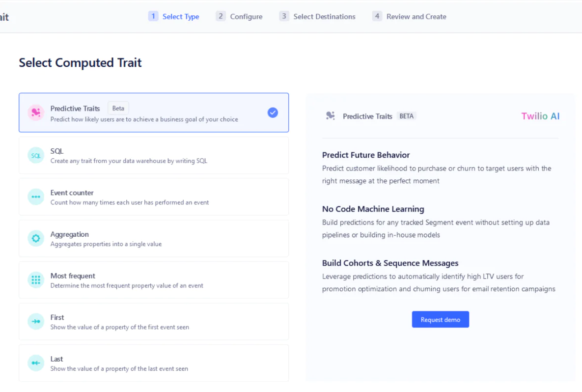Click the Beta badge on Predictive Traits card
582x392 pixels.
118,109
